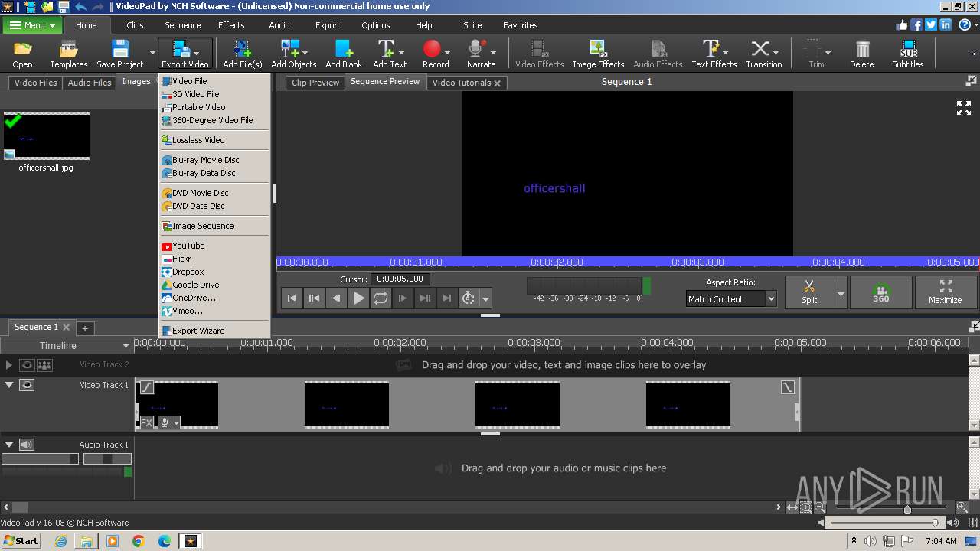Viewport: 980px width, 551px height.
Task: Click the thumbs-up like icon
Action: coord(901,24)
